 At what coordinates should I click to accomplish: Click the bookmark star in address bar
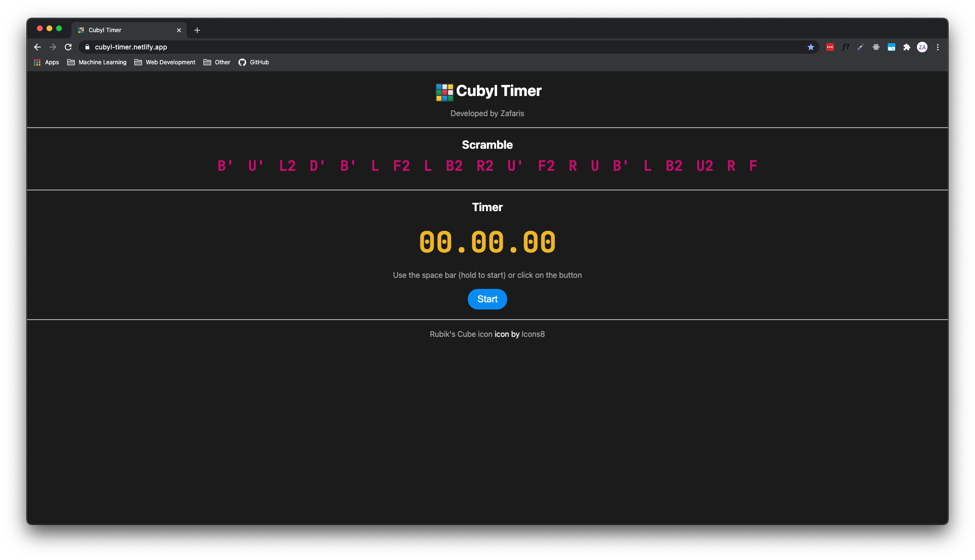(810, 47)
